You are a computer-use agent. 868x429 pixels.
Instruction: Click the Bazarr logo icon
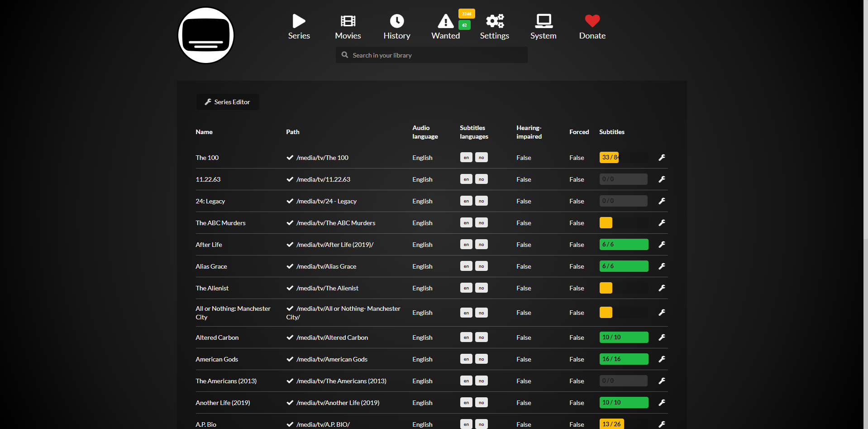point(206,35)
